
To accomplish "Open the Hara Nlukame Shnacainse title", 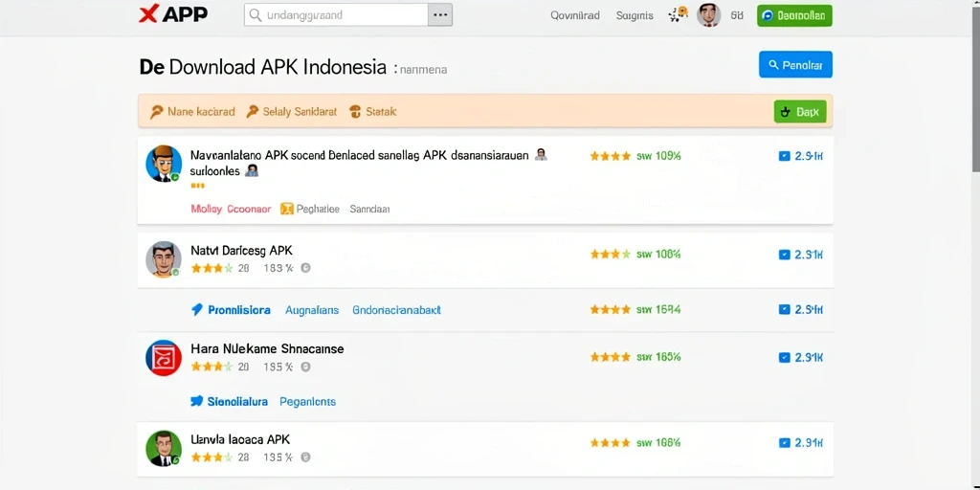I will pyautogui.click(x=267, y=348).
